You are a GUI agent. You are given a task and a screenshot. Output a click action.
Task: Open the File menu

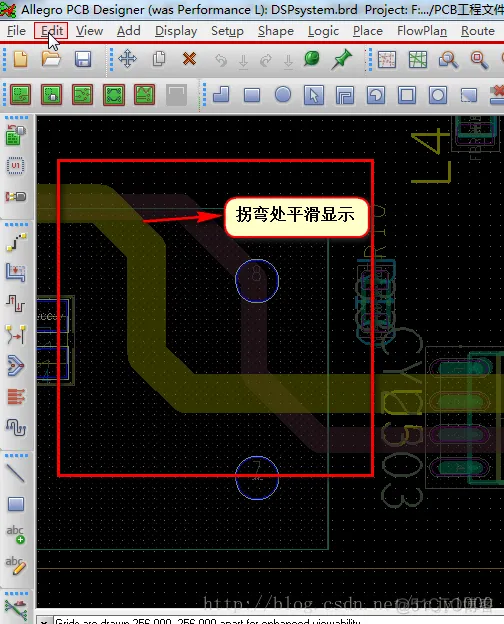16,31
